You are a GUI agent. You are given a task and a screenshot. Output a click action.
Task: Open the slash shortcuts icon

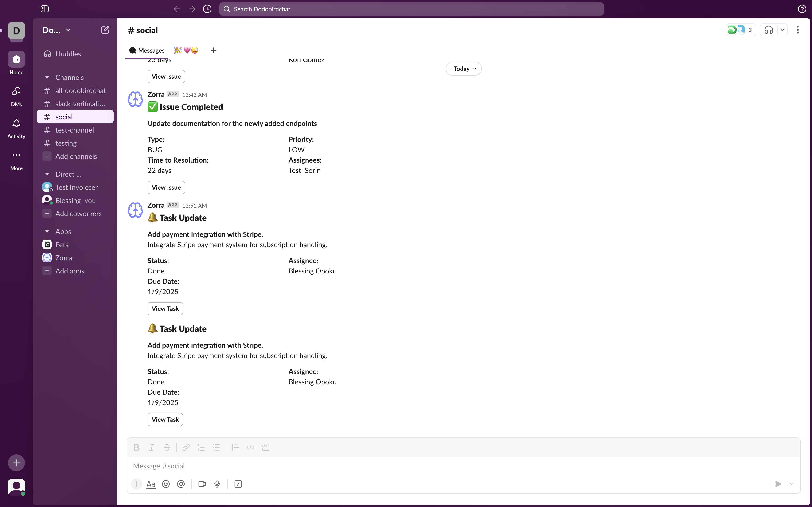(x=238, y=484)
